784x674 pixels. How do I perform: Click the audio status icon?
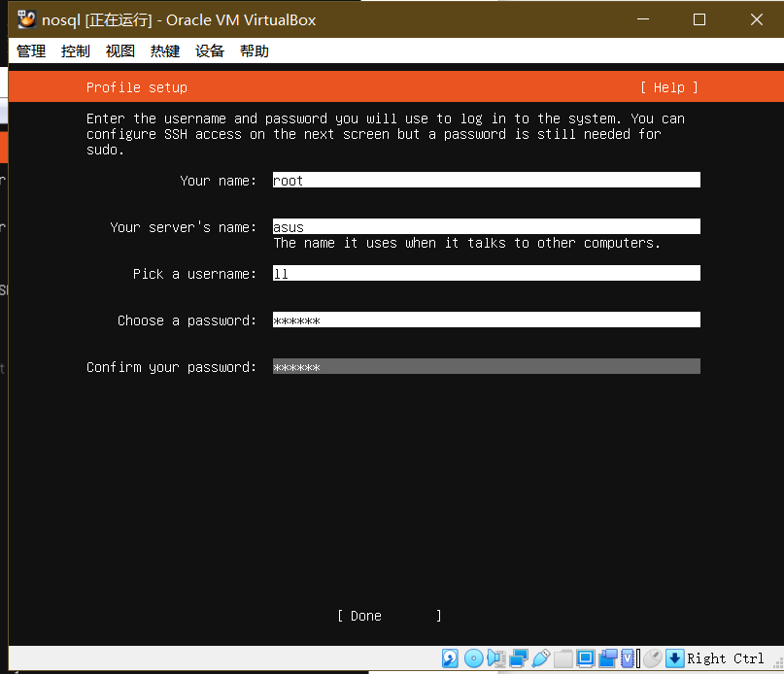(496, 658)
